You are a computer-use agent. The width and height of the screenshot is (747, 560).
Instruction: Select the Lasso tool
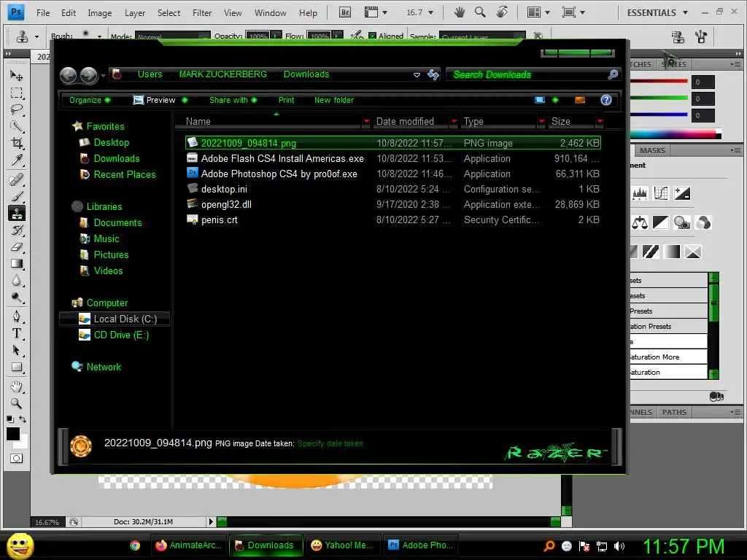click(16, 109)
